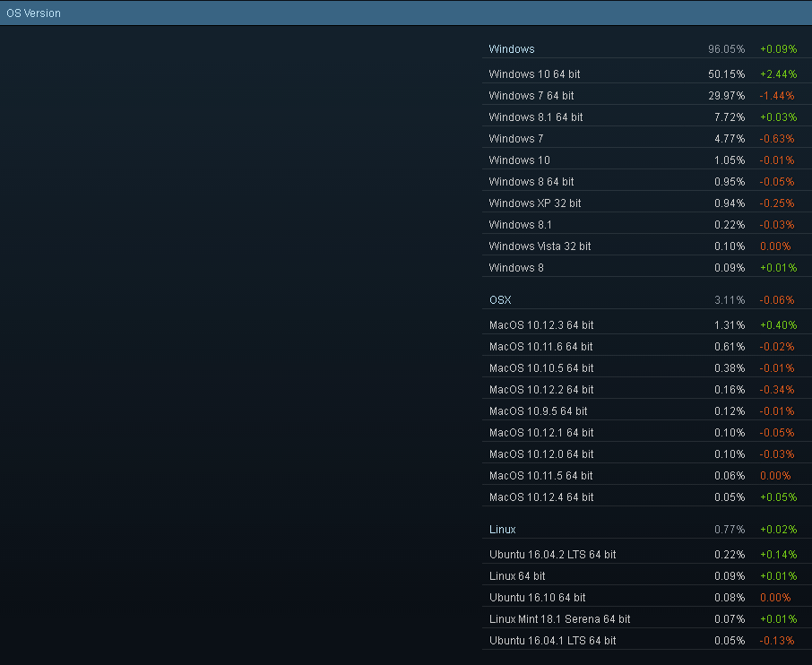Click the Ubuntu 16.10 64 bit row
812x665 pixels.
[x=647, y=598]
